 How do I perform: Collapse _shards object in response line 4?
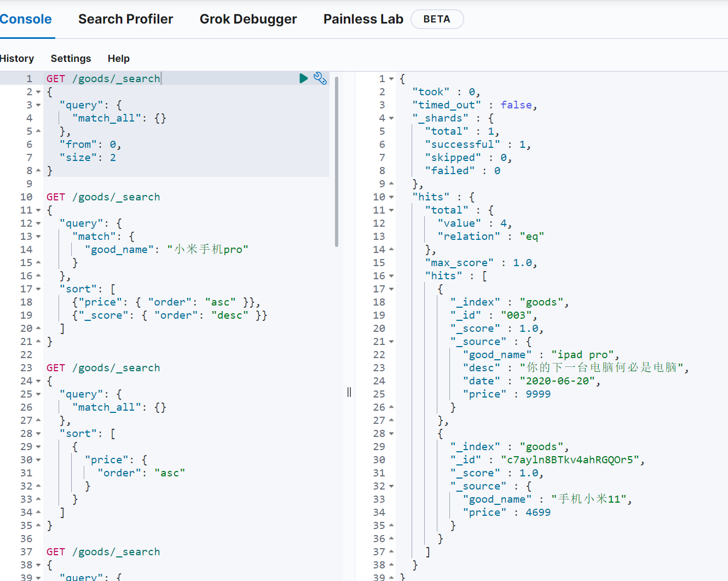(x=391, y=118)
